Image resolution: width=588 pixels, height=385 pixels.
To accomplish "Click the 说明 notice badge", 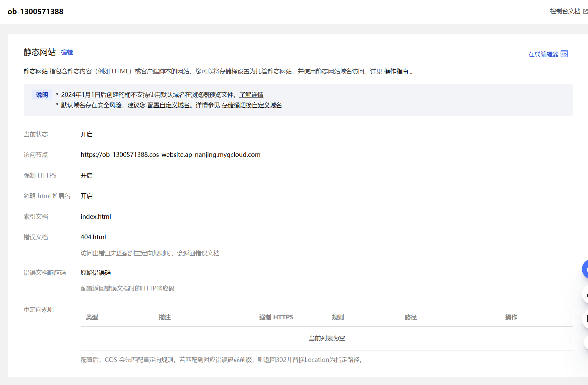I will [42, 95].
